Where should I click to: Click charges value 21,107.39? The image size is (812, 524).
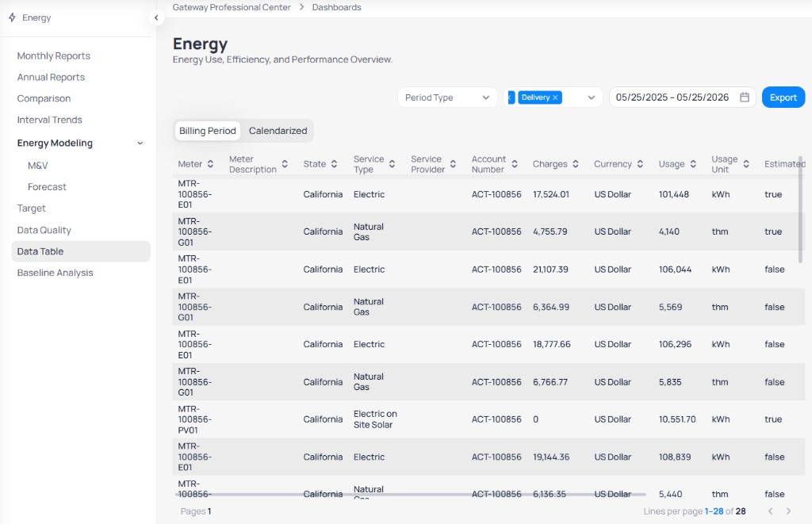point(550,270)
